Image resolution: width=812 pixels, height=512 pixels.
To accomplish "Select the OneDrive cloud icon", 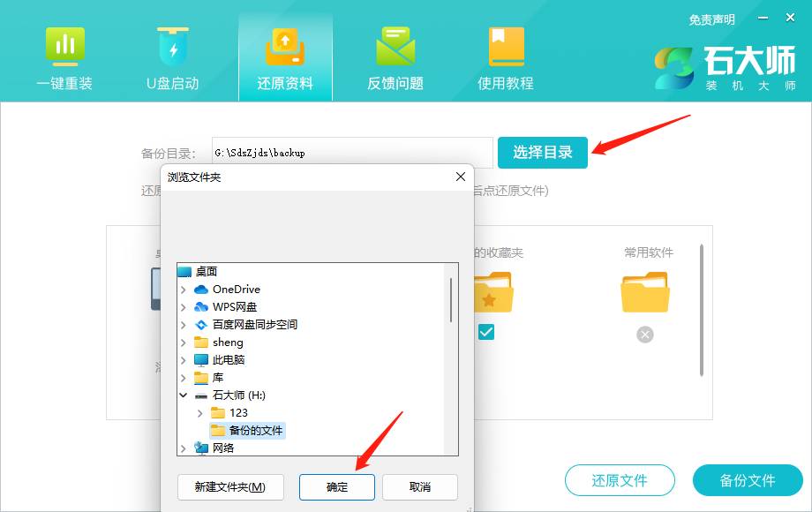I will pyautogui.click(x=201, y=290).
